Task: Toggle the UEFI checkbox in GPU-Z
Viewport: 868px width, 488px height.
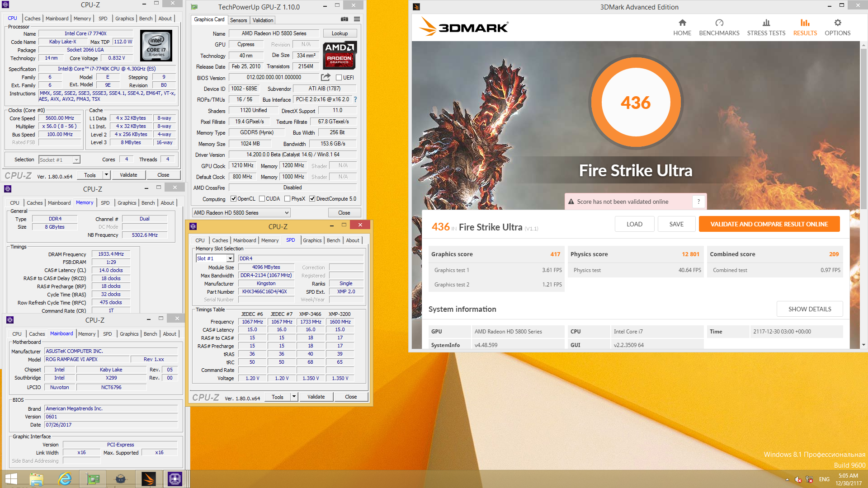Action: tap(339, 78)
